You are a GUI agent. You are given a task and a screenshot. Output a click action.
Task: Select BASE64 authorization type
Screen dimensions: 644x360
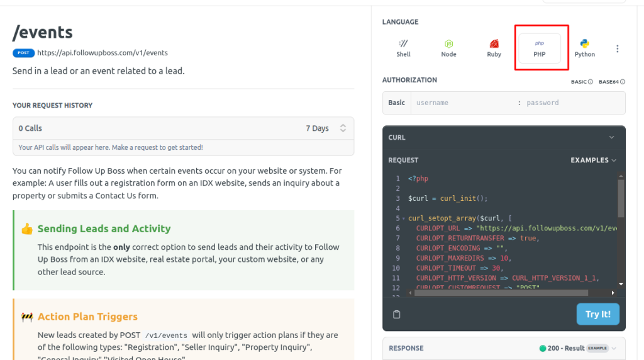pos(612,82)
